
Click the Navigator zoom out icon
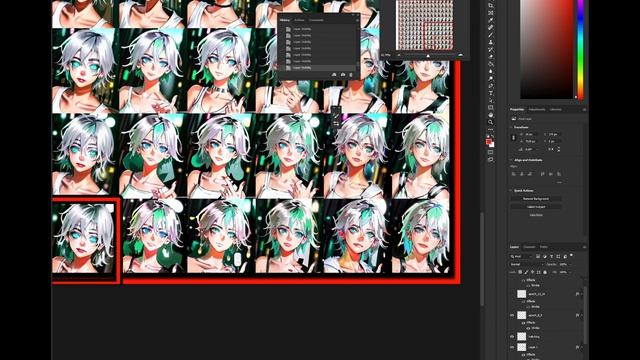pos(399,55)
